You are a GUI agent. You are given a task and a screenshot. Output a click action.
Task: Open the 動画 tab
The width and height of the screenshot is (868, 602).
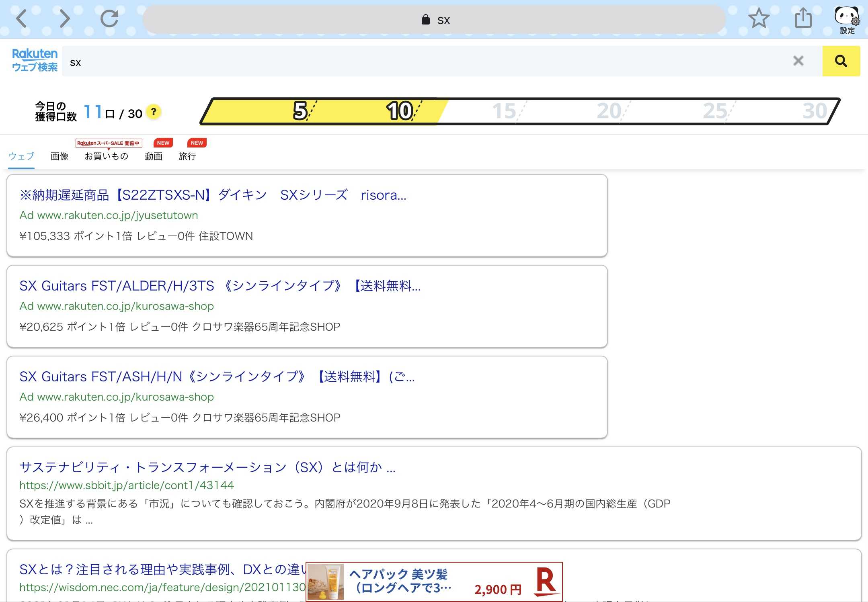pyautogui.click(x=154, y=156)
